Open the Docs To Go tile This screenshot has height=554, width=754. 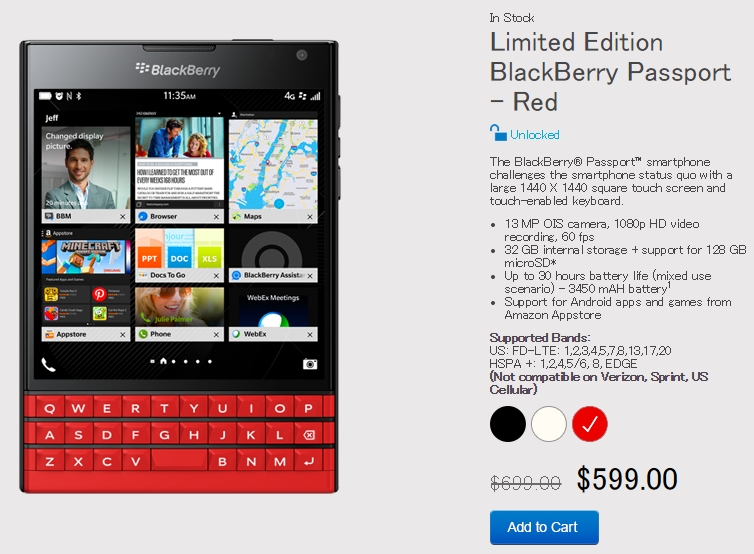(x=179, y=254)
